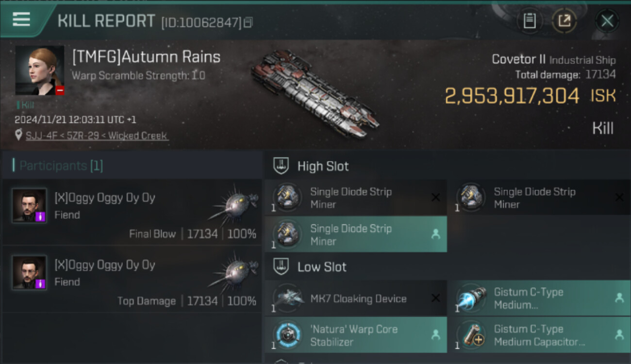This screenshot has height=364, width=631.
Task: Copy the kill report ID
Action: click(x=248, y=22)
